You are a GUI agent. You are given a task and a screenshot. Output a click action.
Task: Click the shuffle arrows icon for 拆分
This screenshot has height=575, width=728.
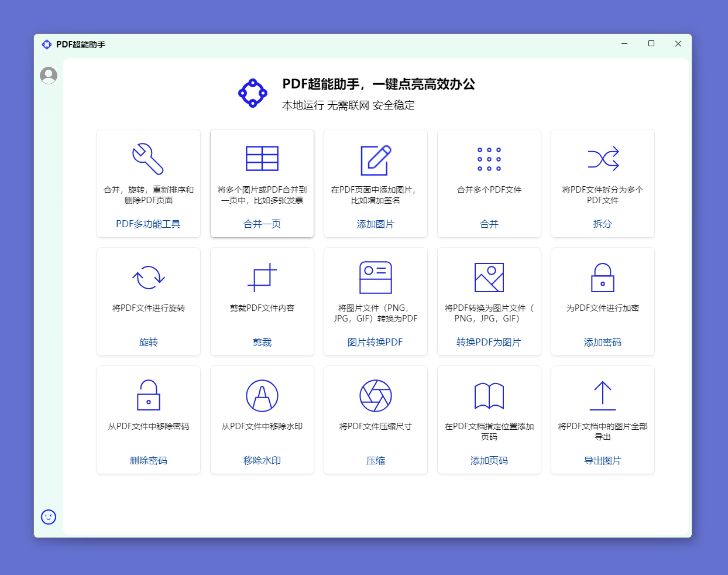tap(603, 159)
